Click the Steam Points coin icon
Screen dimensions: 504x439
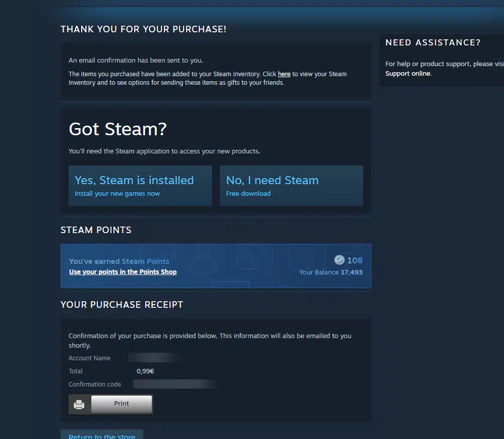(x=339, y=260)
